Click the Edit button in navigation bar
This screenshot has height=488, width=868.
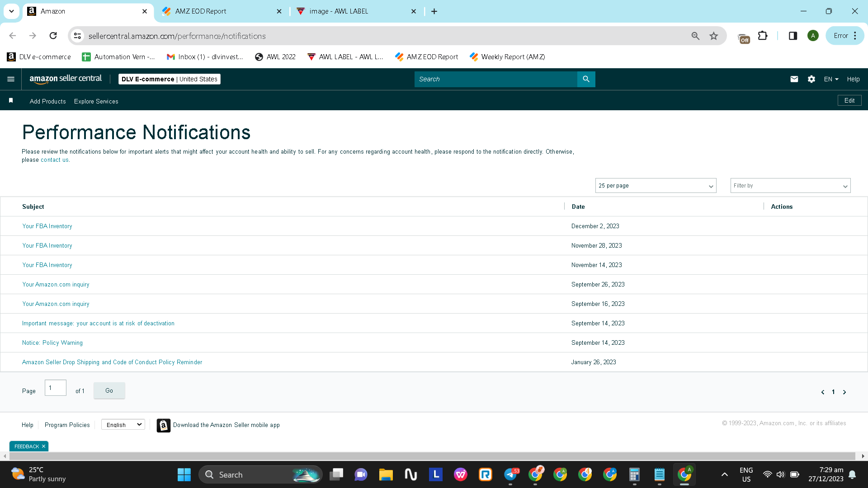pyautogui.click(x=849, y=100)
